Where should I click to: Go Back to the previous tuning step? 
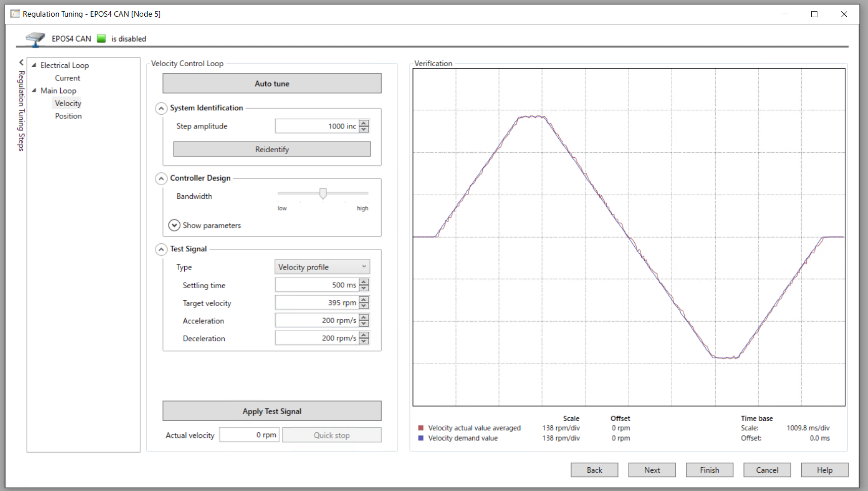click(x=594, y=470)
